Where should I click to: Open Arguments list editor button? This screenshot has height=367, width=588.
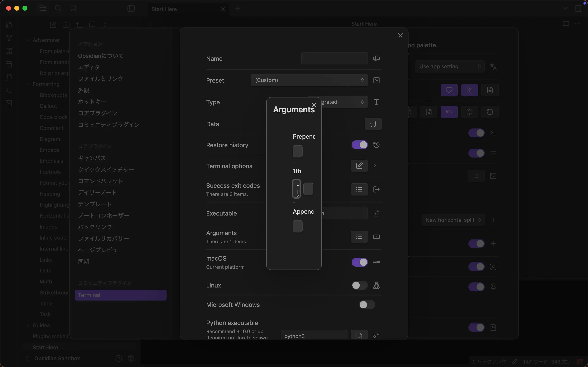tap(359, 237)
